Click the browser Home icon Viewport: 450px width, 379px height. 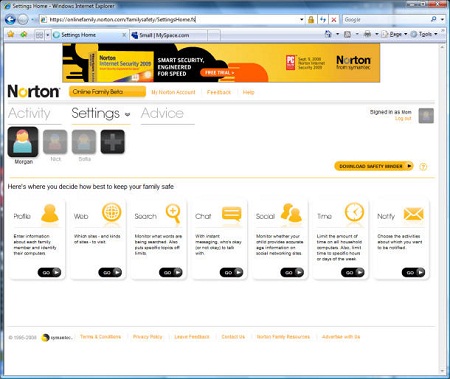point(328,34)
